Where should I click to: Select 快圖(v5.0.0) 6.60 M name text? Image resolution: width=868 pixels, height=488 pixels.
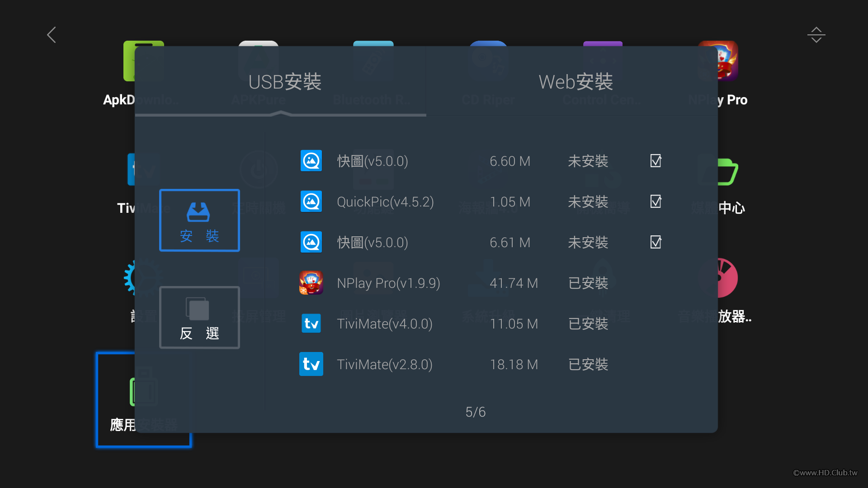pyautogui.click(x=373, y=161)
